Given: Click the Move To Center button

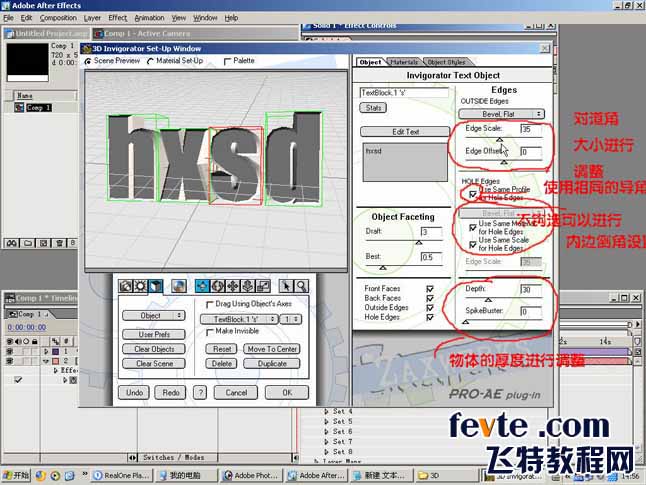Looking at the screenshot, I should [272, 349].
